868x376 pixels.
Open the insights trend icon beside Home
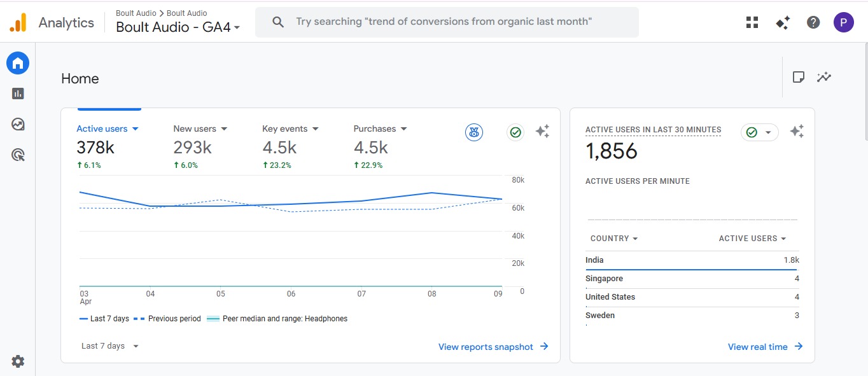(824, 77)
